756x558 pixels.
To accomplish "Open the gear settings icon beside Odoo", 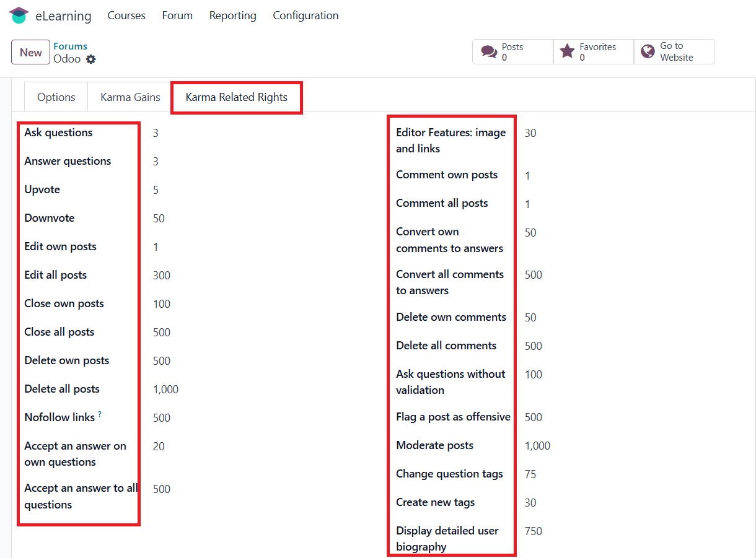I will pyautogui.click(x=91, y=59).
